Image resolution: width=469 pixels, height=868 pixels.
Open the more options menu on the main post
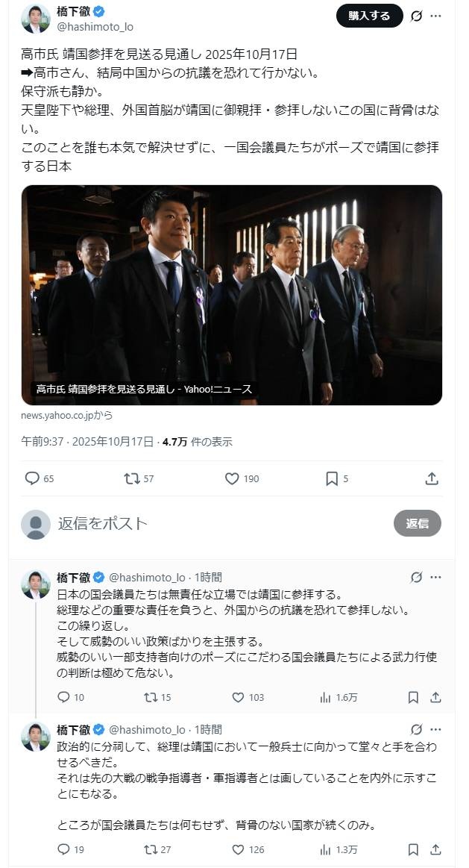coord(436,16)
